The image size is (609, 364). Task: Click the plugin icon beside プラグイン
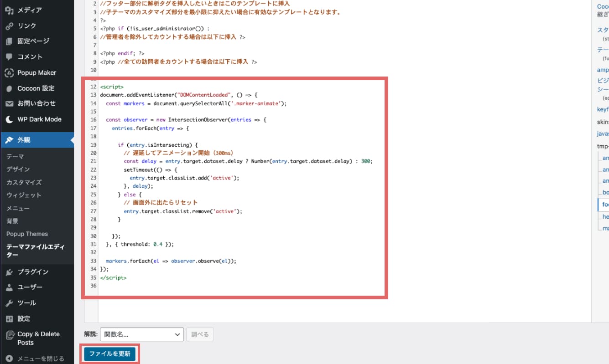tap(9, 272)
